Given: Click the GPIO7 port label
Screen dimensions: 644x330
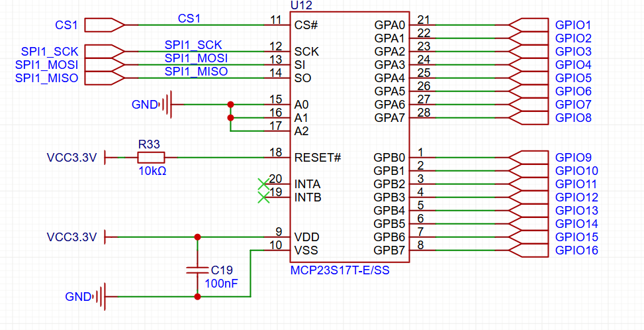Looking at the screenshot, I should 573,105.
